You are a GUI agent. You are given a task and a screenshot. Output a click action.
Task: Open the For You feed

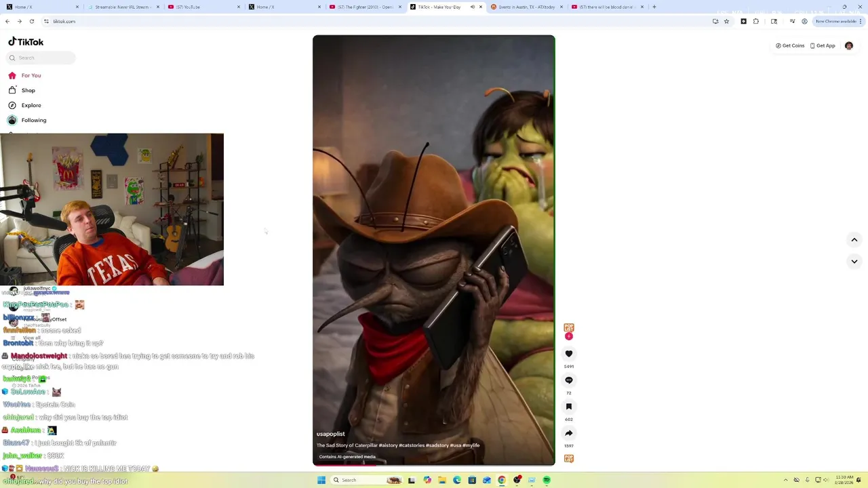(25, 75)
